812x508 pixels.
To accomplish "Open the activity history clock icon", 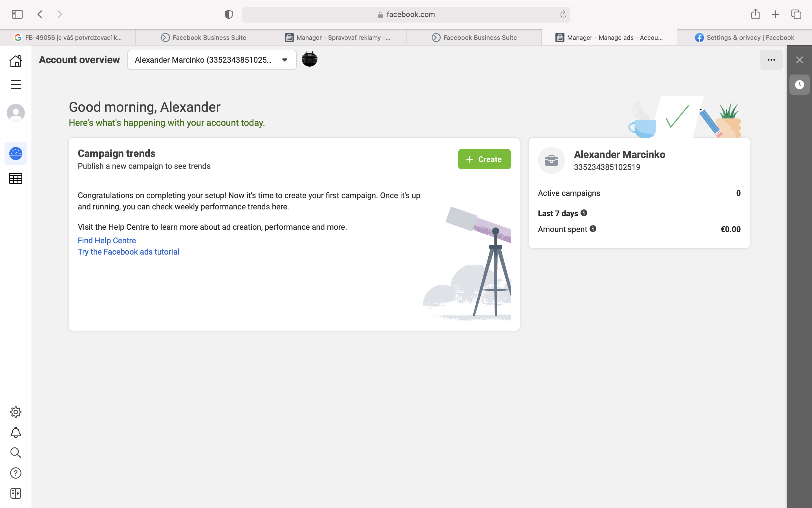I will point(800,85).
